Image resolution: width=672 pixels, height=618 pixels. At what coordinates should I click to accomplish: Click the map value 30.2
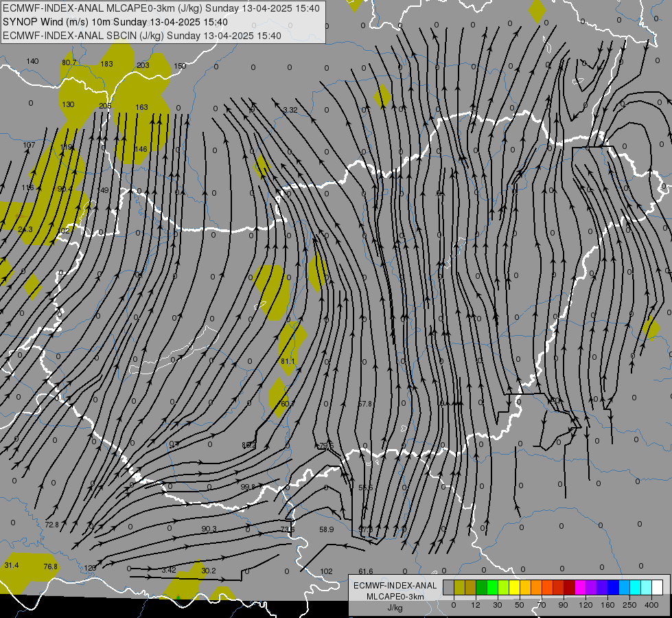[x=209, y=571]
